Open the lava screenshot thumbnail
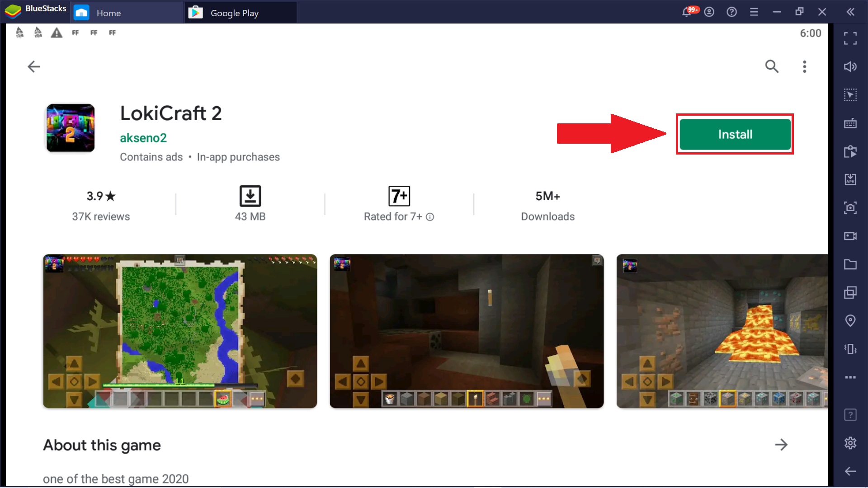Image resolution: width=868 pixels, height=488 pixels. click(722, 331)
